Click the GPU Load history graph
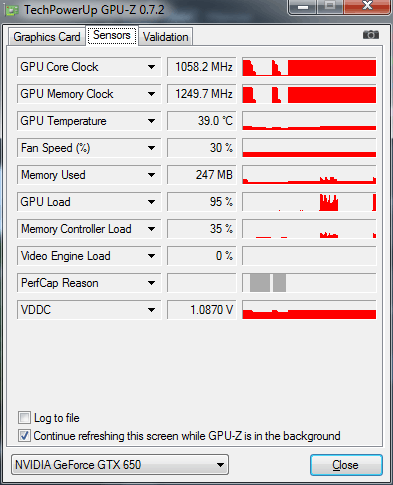Viewport: 393px width, 485px height. pos(309,202)
